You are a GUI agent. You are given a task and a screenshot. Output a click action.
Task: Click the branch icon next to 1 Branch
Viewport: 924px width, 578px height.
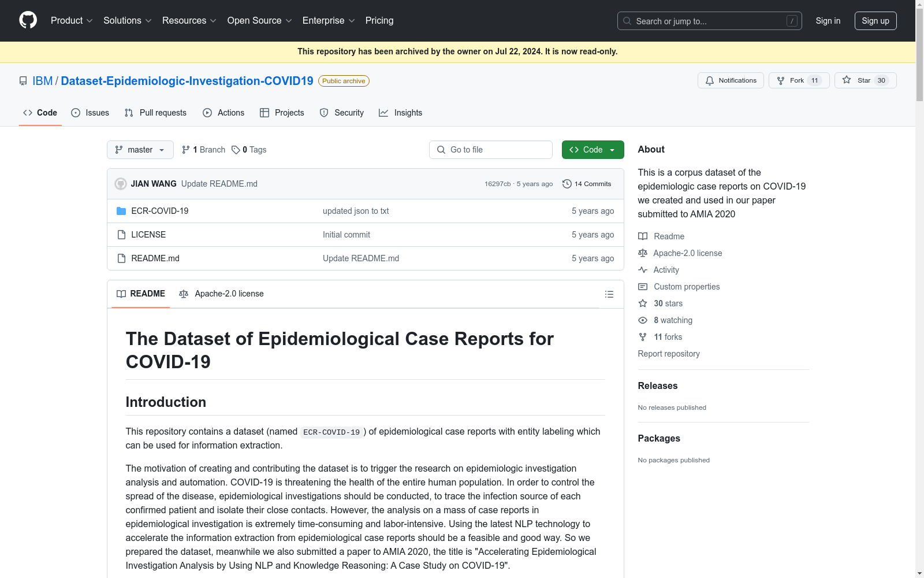coord(186,150)
